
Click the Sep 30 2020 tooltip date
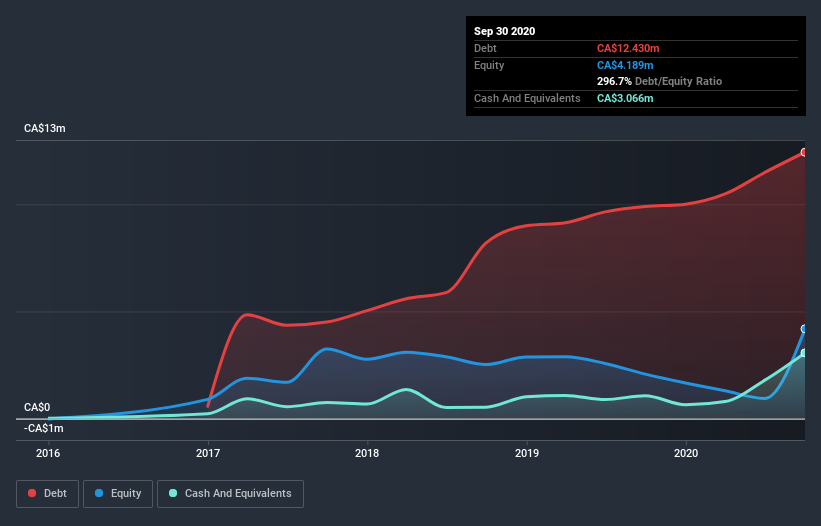click(x=504, y=31)
